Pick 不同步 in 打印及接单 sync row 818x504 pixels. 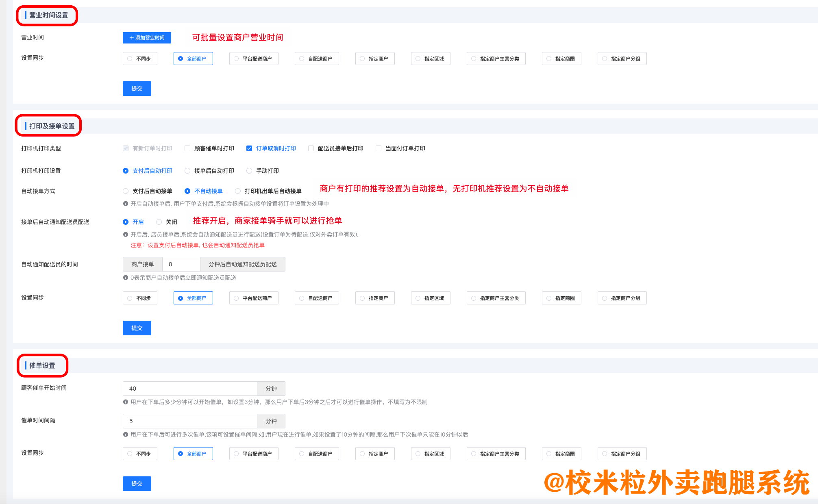(140, 298)
